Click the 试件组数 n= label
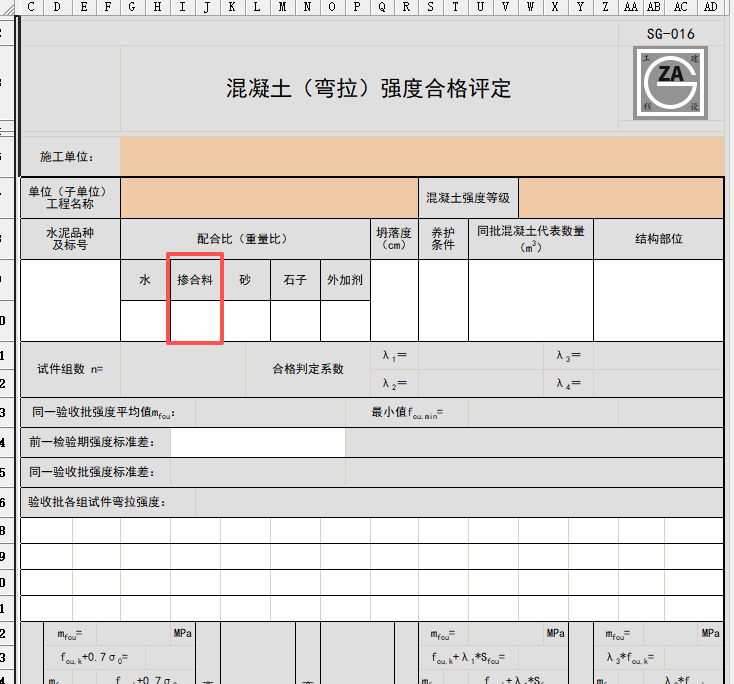 tap(70, 369)
